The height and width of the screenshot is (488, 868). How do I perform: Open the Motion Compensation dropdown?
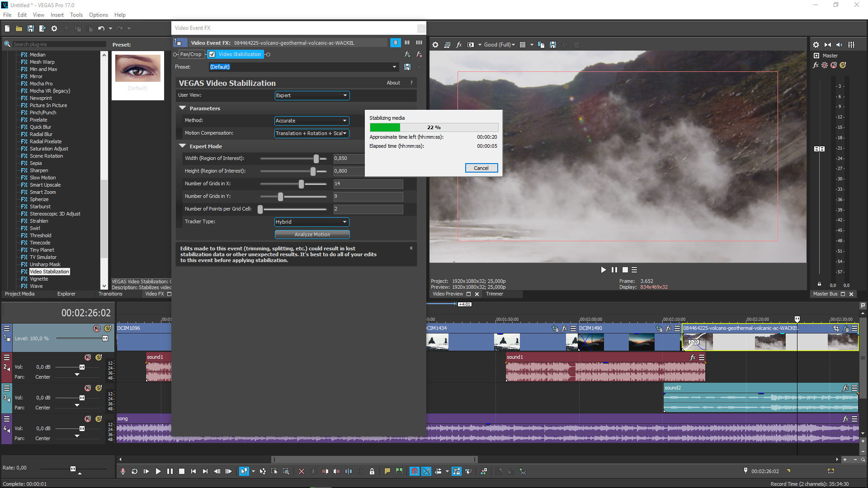(310, 133)
